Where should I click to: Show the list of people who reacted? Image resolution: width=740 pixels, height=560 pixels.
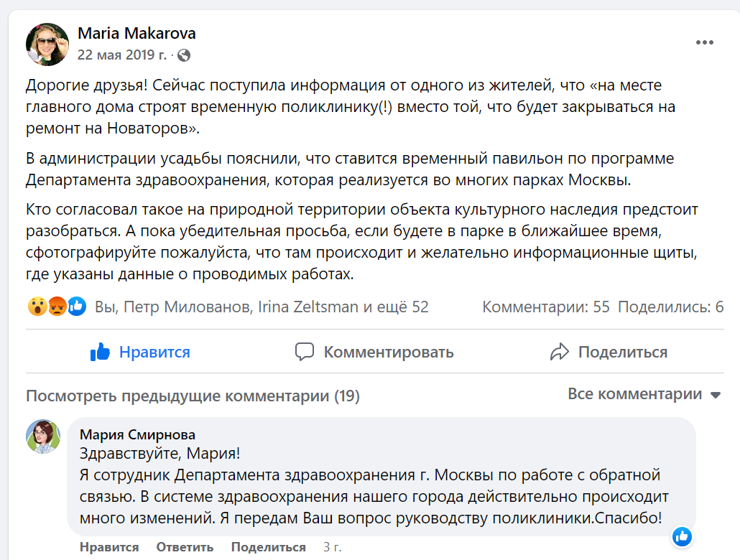262,307
